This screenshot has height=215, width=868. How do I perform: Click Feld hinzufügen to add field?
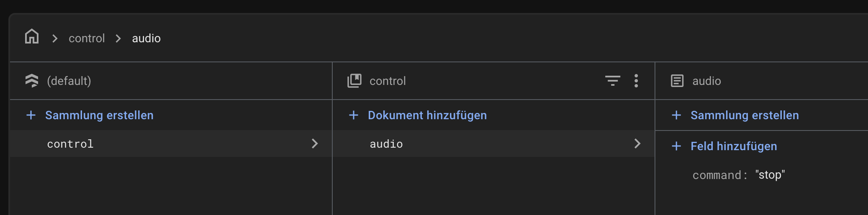click(x=734, y=146)
